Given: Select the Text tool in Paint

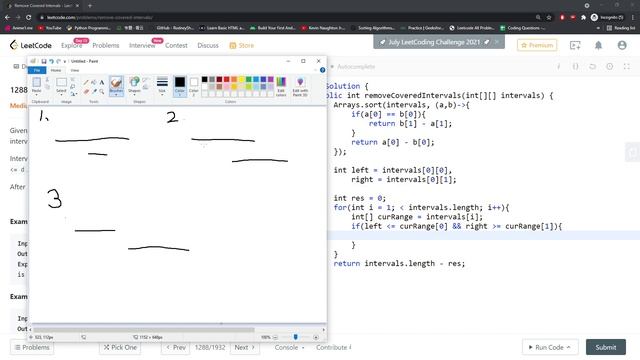Looking at the screenshot, I should click(102, 82).
